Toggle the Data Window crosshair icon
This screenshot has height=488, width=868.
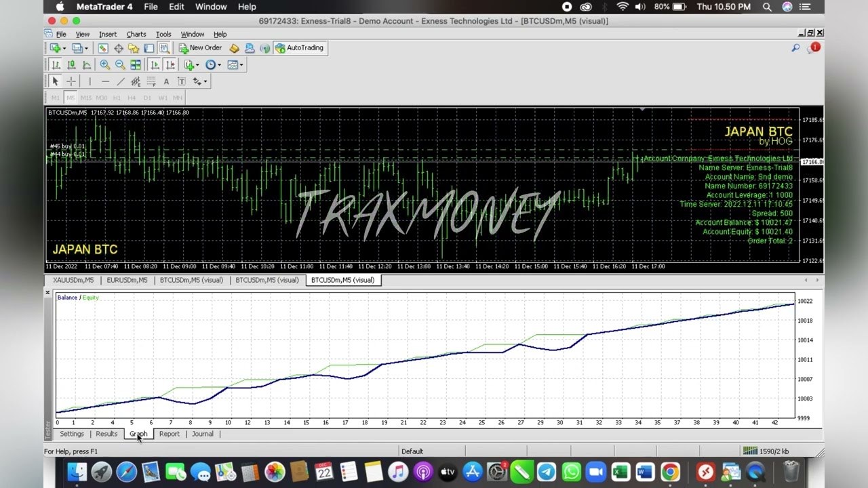(119, 48)
